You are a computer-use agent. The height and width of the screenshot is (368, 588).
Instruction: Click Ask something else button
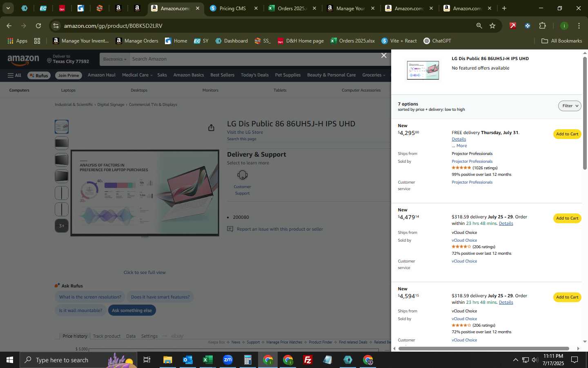(132, 310)
